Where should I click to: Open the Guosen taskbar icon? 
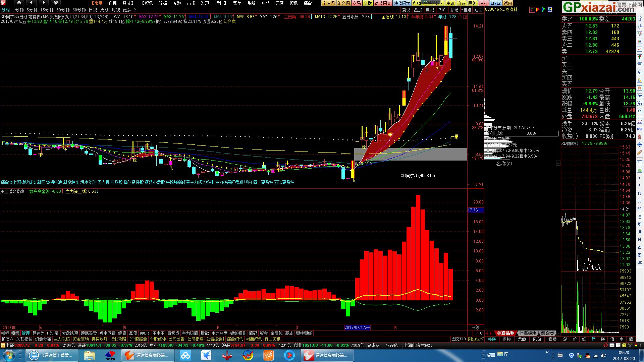click(x=110, y=355)
